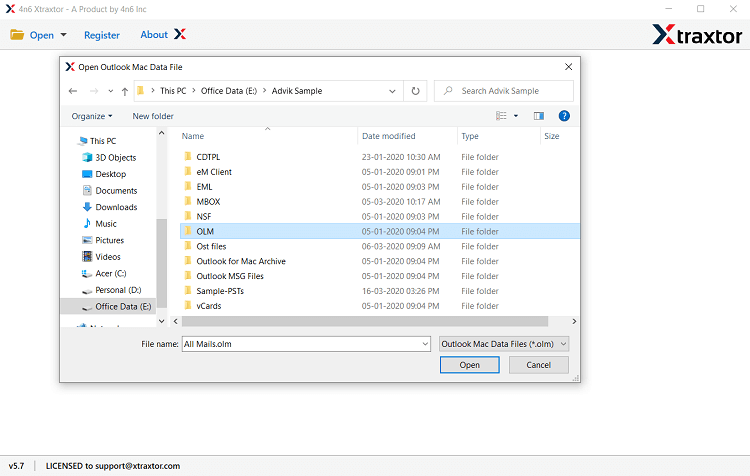750x476 pixels.
Task: Toggle the preview pane icon
Action: [539, 116]
